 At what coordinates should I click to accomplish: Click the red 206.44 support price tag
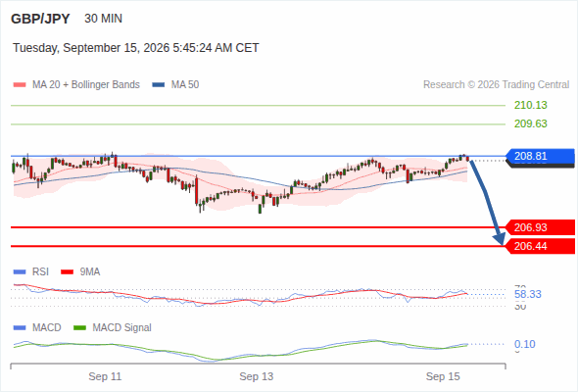tap(540, 246)
